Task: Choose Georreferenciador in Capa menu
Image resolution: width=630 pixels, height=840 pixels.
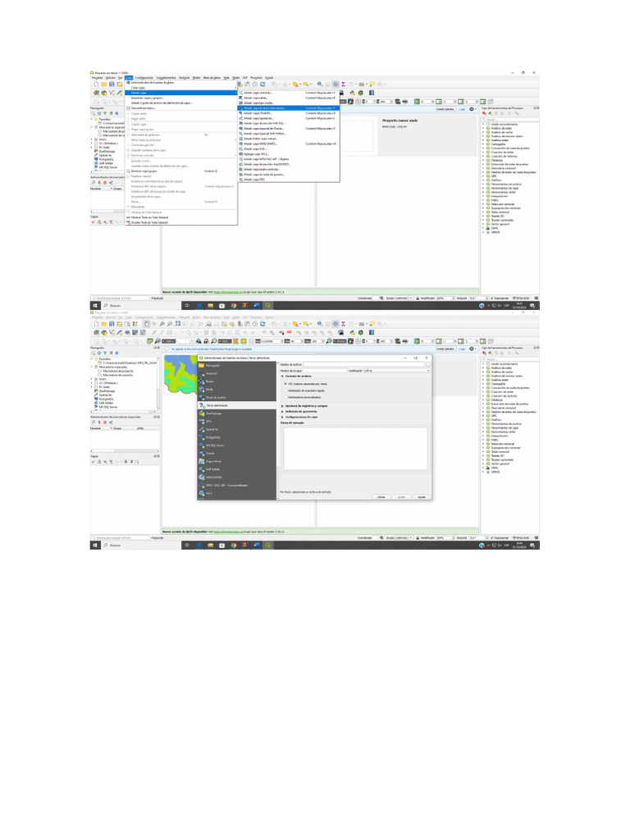Action: (x=181, y=108)
